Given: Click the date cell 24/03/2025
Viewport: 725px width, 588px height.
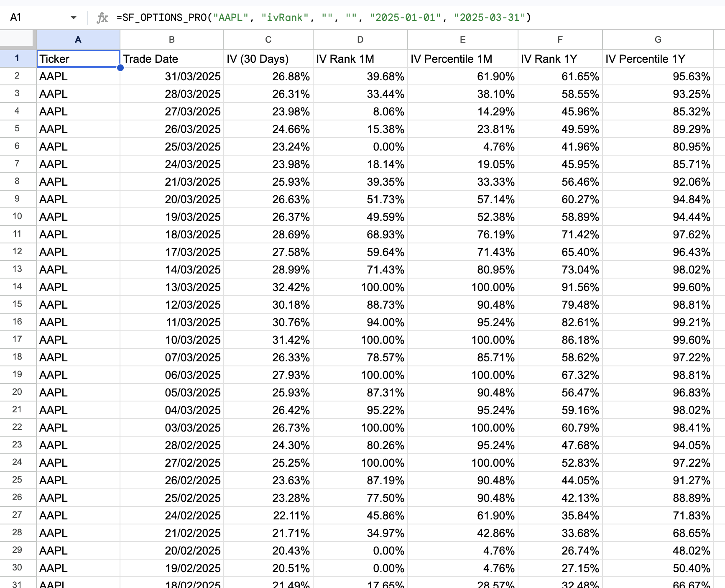Looking at the screenshot, I should (172, 164).
